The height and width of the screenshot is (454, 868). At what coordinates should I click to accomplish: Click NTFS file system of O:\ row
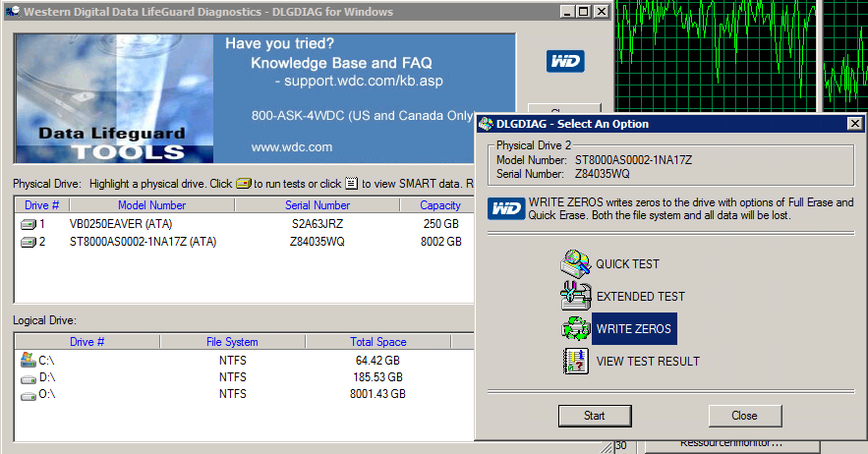tap(233, 394)
